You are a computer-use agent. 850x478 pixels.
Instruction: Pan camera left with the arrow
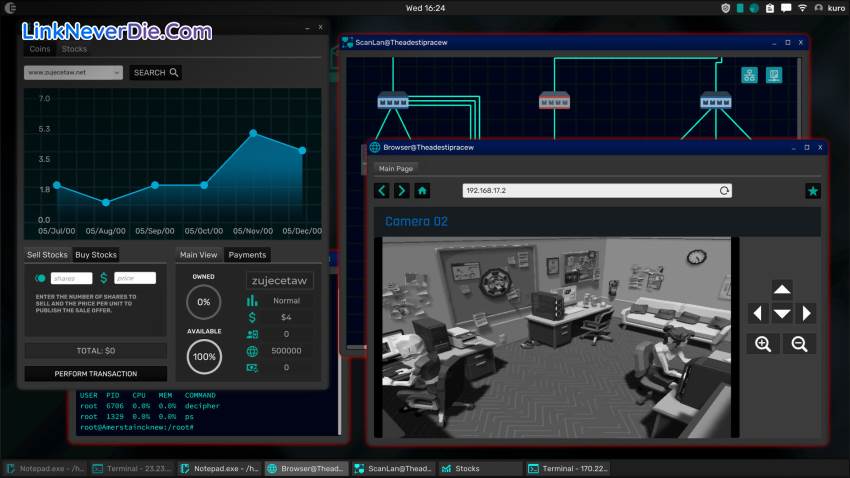point(758,313)
